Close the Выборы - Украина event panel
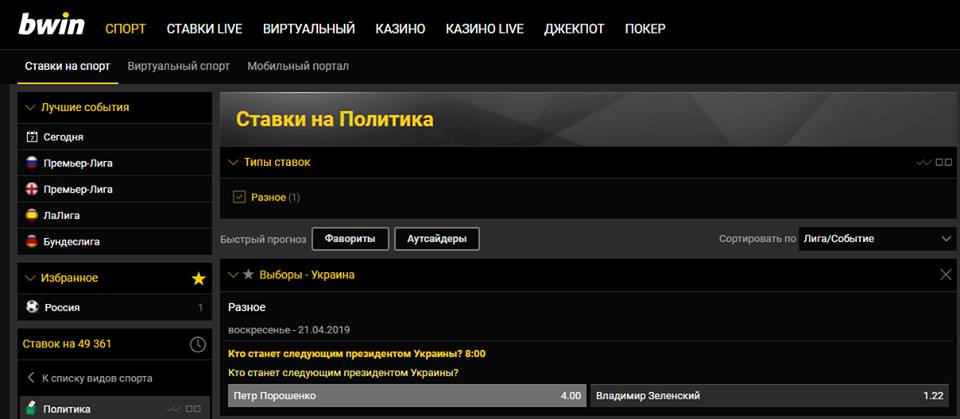The width and height of the screenshot is (960, 419). point(946,275)
